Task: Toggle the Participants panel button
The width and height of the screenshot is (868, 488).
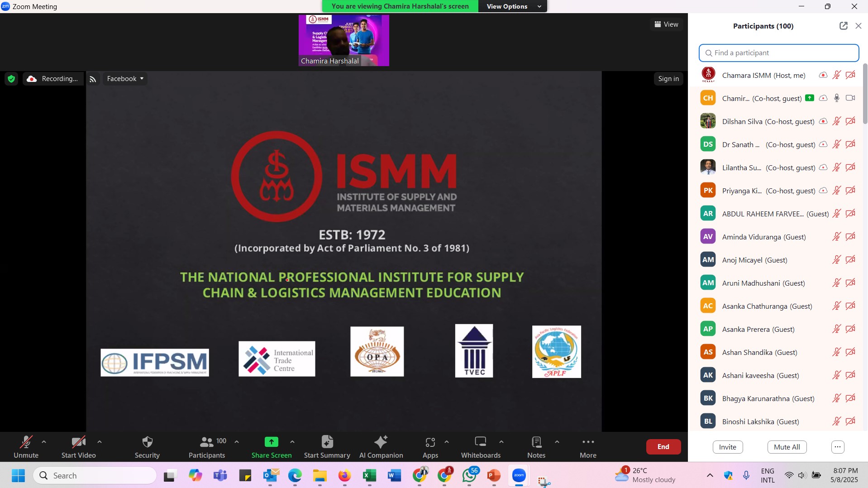Action: (207, 447)
